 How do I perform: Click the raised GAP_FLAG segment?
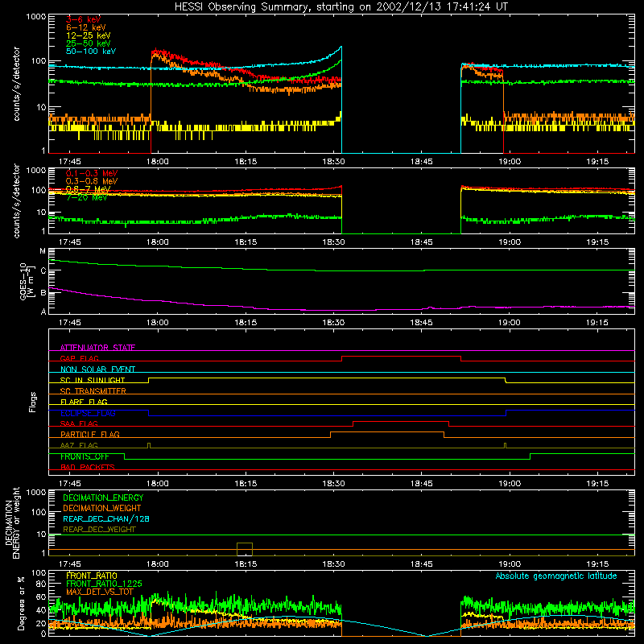(401, 357)
